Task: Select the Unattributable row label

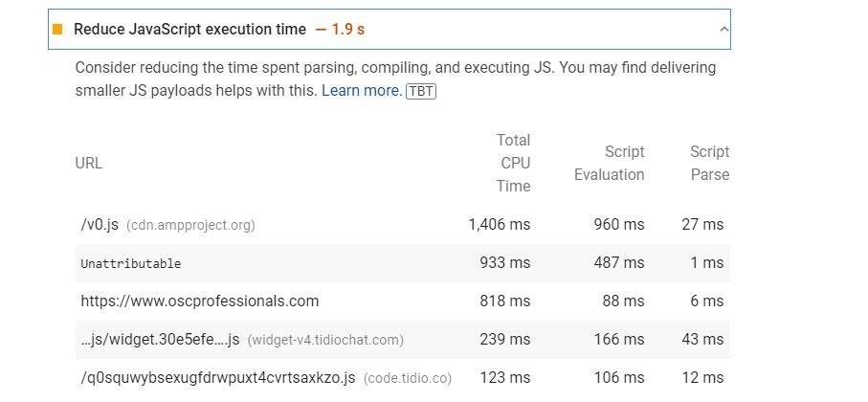Action: point(130,263)
